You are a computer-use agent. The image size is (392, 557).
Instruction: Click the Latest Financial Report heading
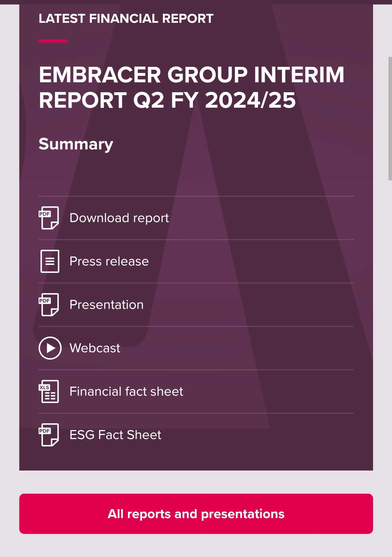point(126,18)
